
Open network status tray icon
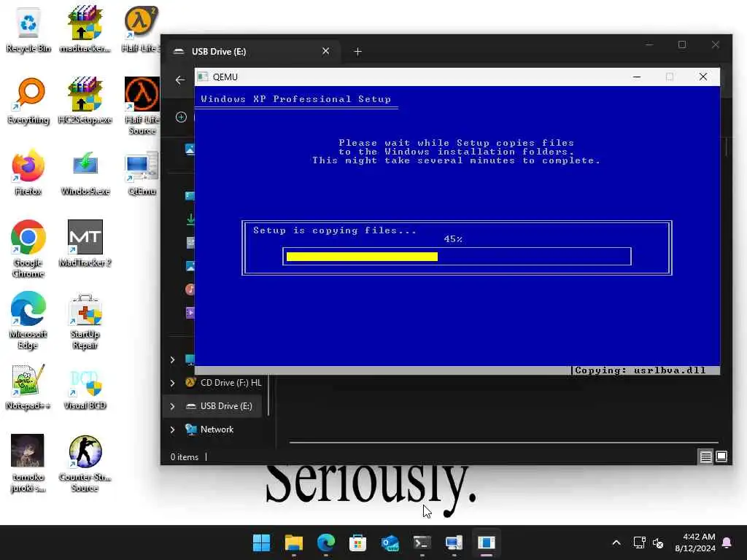[x=639, y=542]
